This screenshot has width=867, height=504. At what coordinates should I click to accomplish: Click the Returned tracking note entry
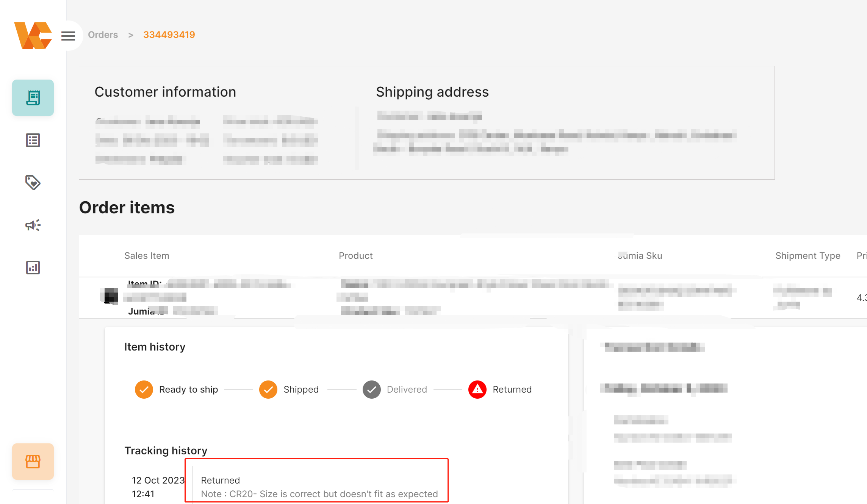click(x=319, y=487)
